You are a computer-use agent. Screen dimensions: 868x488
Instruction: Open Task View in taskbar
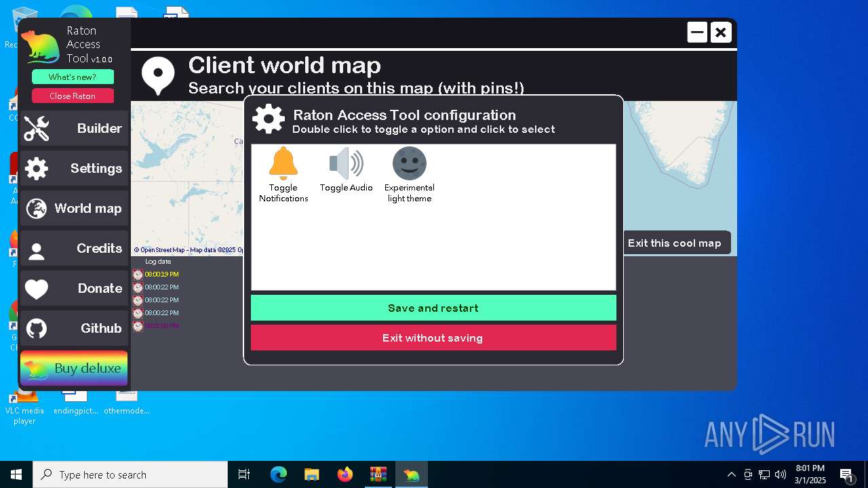244,474
